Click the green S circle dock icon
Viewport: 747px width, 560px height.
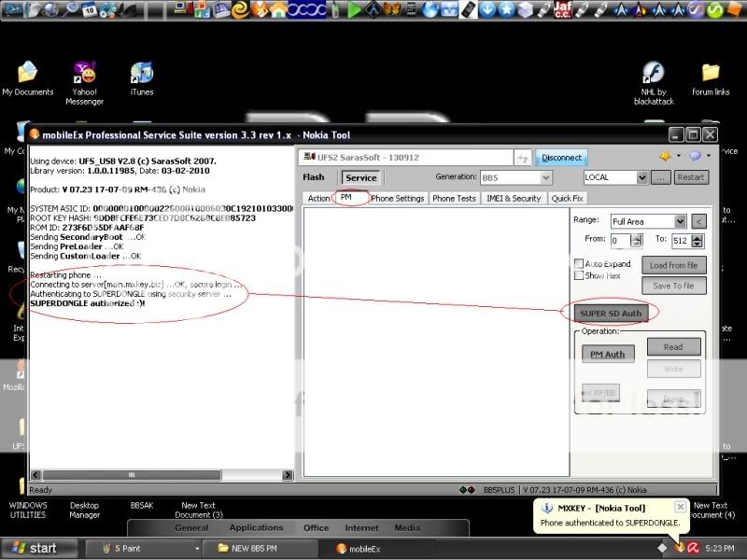pyautogui.click(x=714, y=10)
